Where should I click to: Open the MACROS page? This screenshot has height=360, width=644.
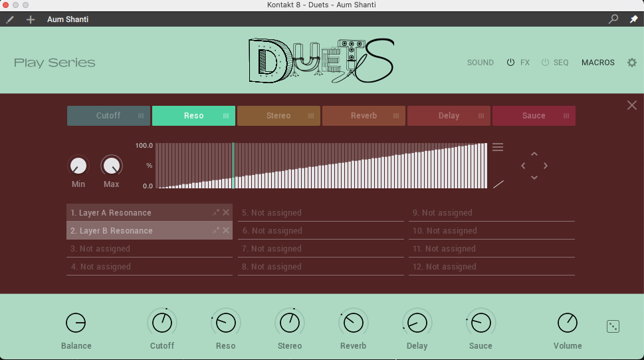[598, 63]
